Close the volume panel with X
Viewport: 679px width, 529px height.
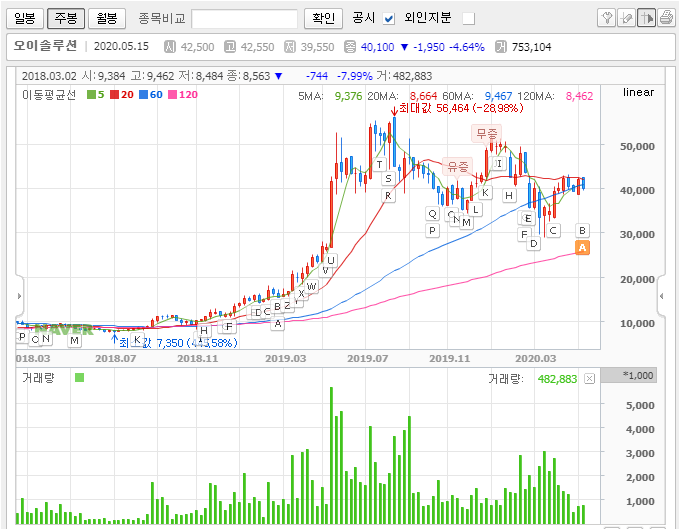589,379
